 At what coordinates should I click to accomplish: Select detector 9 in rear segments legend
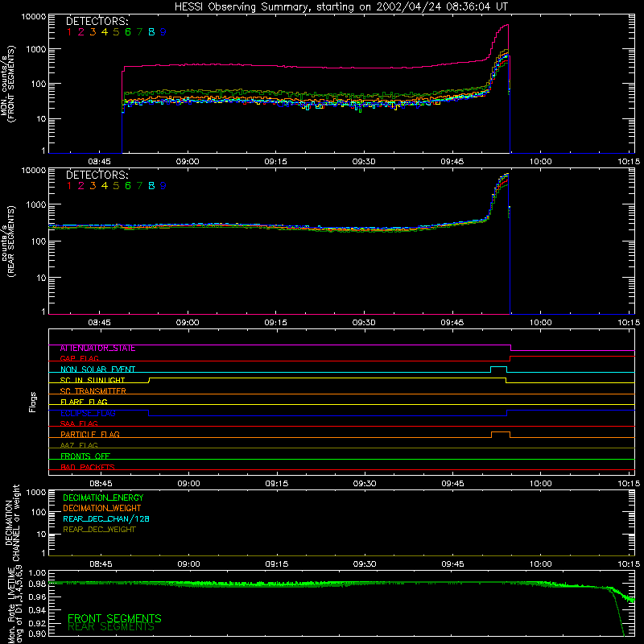click(163, 186)
